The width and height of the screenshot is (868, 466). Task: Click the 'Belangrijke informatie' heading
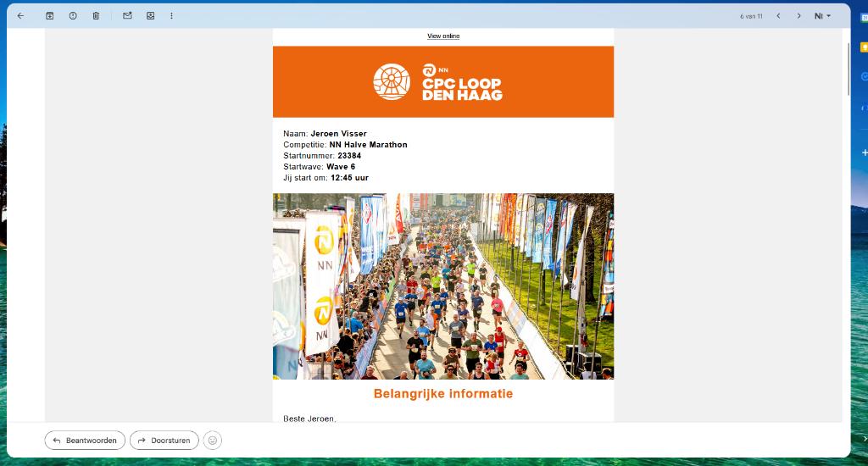coord(443,393)
